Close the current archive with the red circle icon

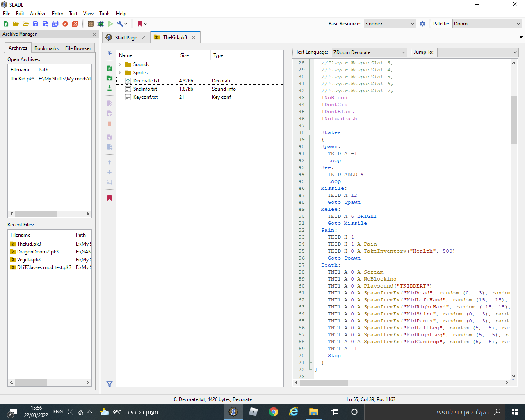click(65, 24)
